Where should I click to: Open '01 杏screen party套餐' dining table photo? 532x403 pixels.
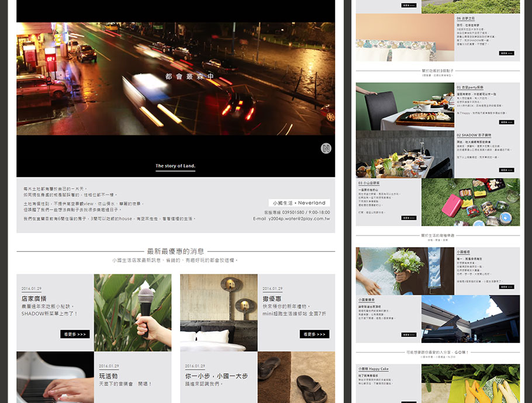pos(405,106)
